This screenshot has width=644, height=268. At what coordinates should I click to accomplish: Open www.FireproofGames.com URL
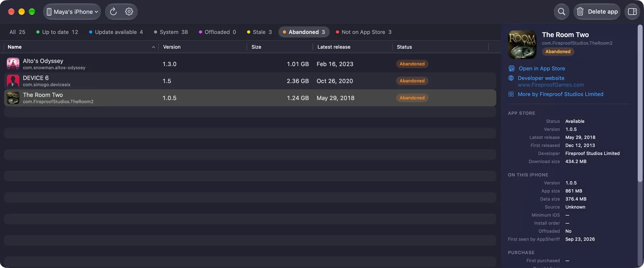(x=551, y=85)
